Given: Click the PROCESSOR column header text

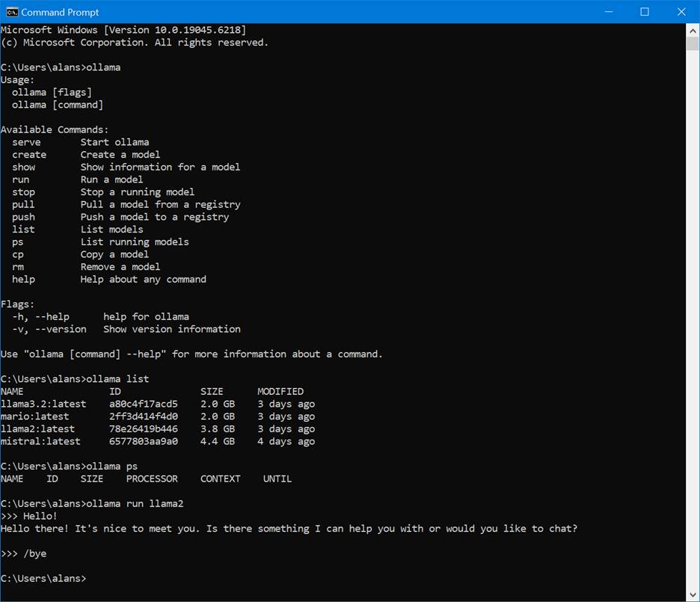Looking at the screenshot, I should [152, 479].
